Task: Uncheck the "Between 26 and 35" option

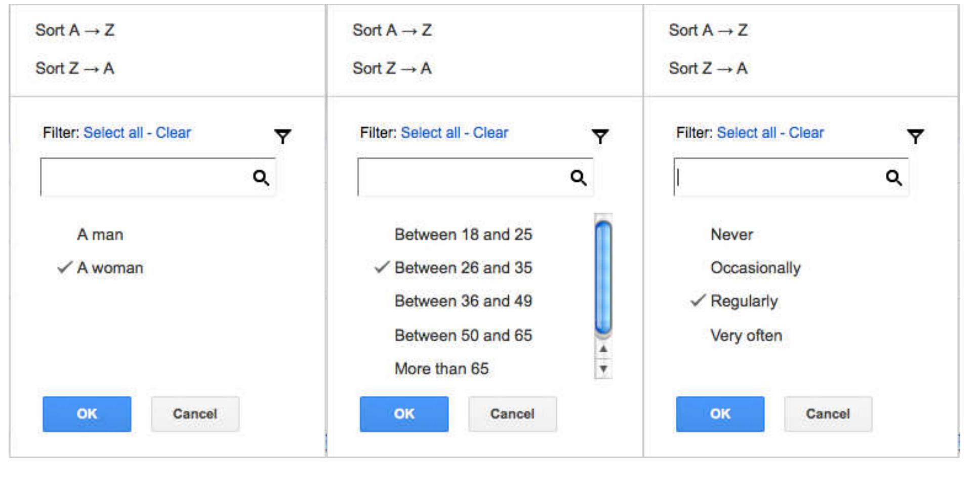Action: (463, 268)
